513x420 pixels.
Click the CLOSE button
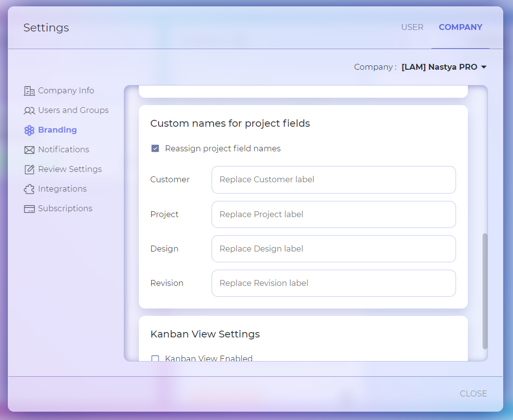coord(473,393)
